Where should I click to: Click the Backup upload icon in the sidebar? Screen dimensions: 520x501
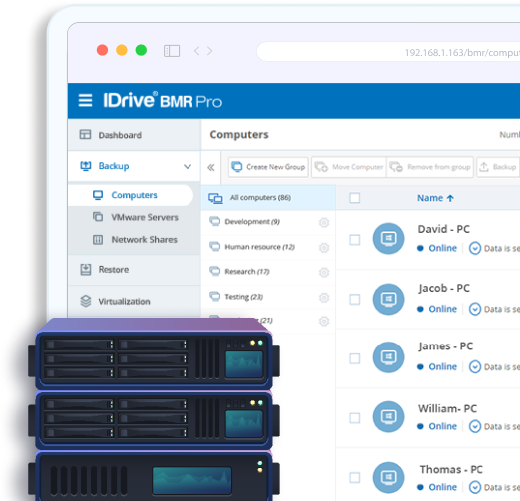click(x=86, y=166)
